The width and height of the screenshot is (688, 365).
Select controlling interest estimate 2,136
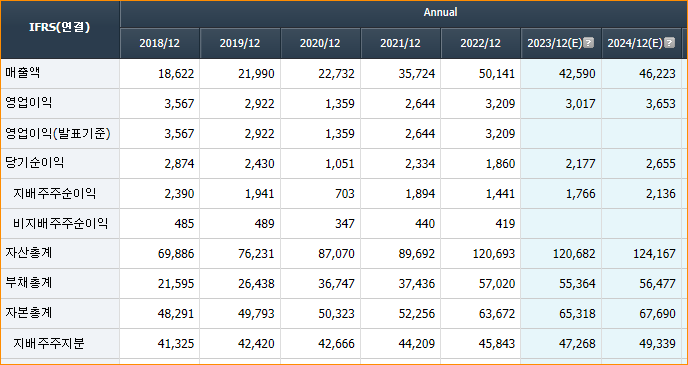pos(660,193)
